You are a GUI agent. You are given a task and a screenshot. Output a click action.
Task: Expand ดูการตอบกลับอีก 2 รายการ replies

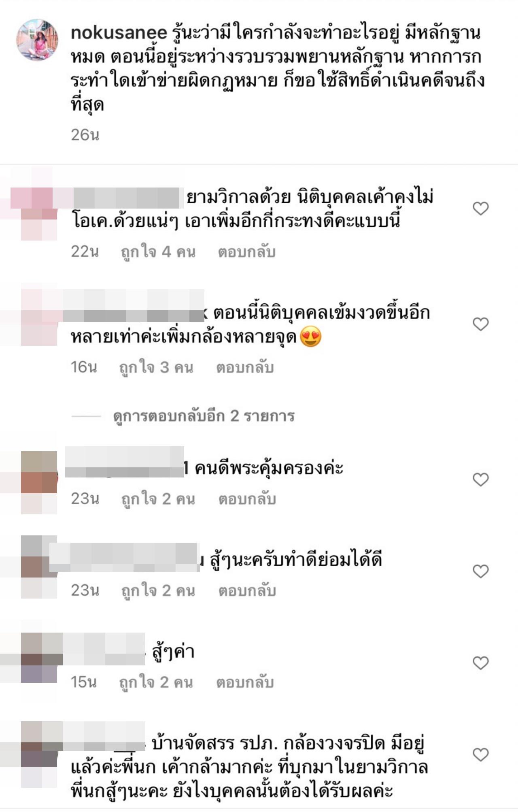click(204, 416)
